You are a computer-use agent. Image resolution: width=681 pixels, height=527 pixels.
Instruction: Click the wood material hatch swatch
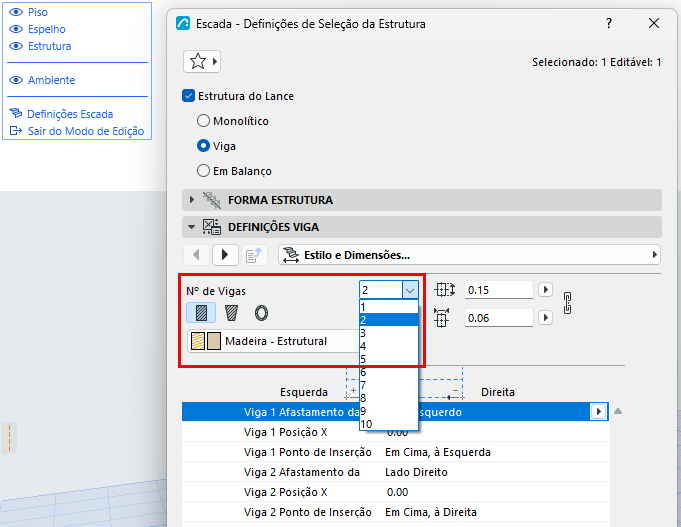point(198,341)
